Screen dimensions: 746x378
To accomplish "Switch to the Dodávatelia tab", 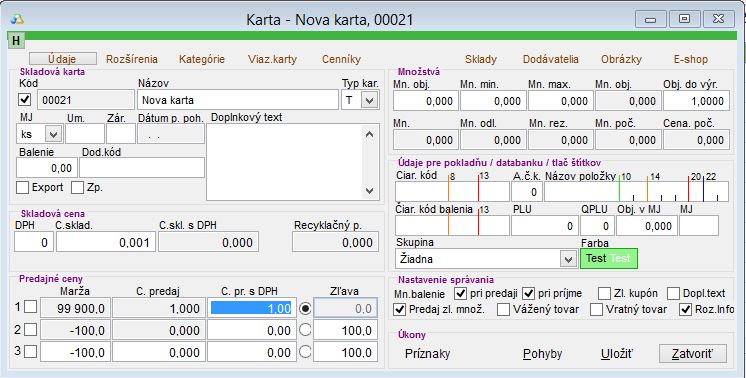I will pyautogui.click(x=550, y=59).
